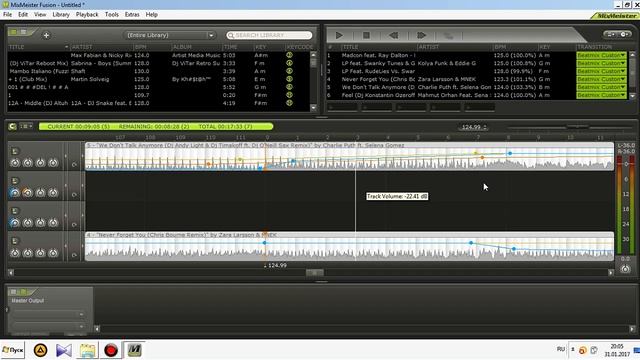640x360 pixels.
Task: Click the keycode icon for Max Fabian row
Action: pos(289,55)
